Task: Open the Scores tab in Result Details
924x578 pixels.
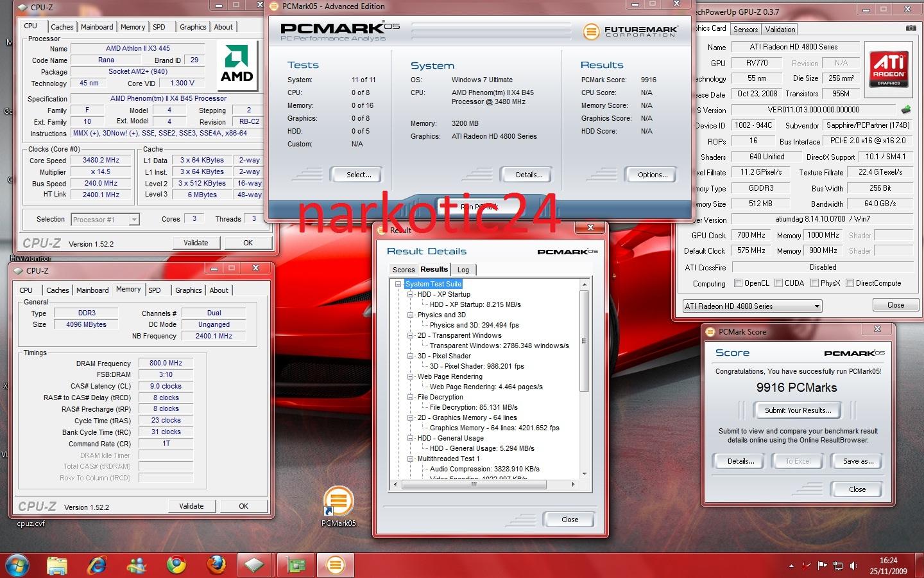Action: click(404, 270)
